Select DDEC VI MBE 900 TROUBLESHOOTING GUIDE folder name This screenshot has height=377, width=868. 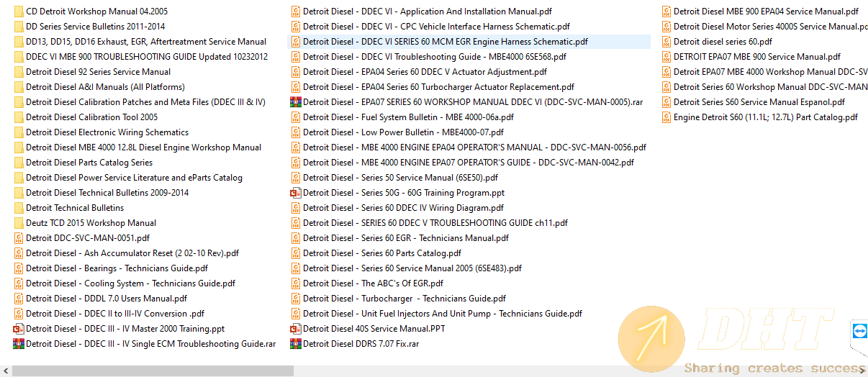[147, 57]
